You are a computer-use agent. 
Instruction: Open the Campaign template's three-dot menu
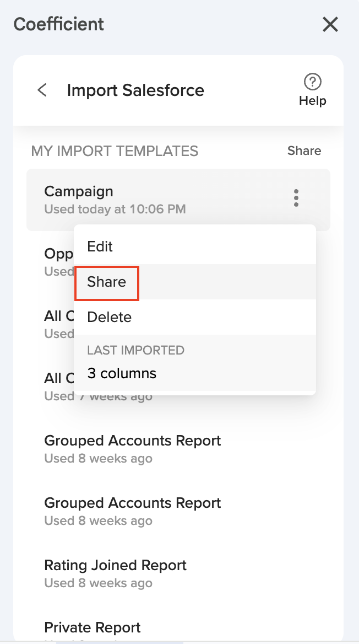(x=296, y=198)
